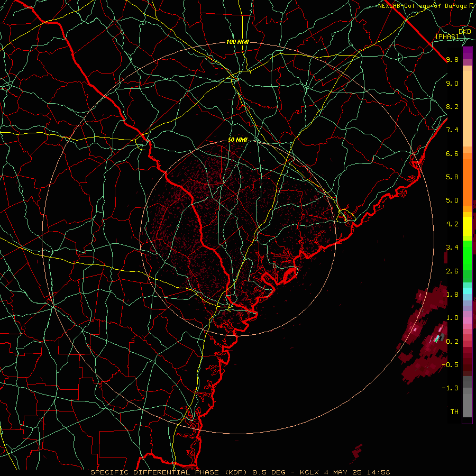Click the 5.0 value on color scale
Image resolution: width=476 pixels, height=476 pixels.
[452, 200]
